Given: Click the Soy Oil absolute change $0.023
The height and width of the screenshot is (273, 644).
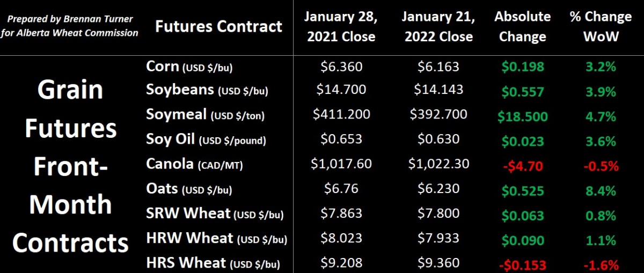Looking at the screenshot, I should pos(523,142).
